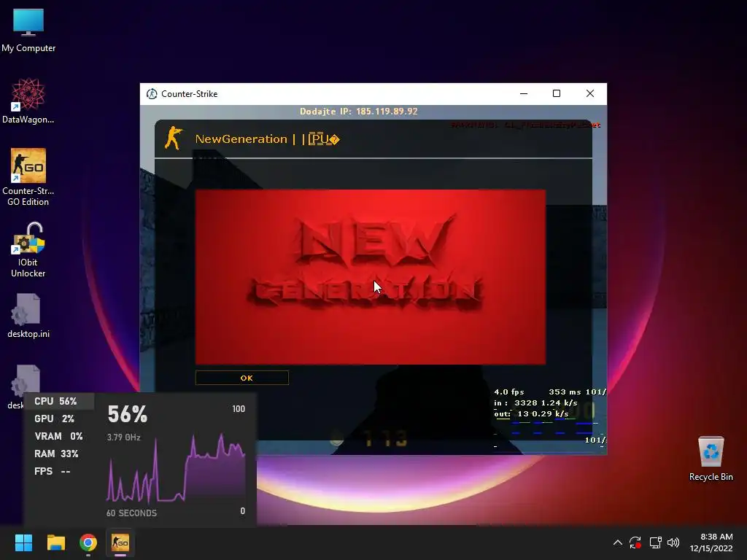Click the Windows Start button
747x560 pixels.
click(23, 542)
